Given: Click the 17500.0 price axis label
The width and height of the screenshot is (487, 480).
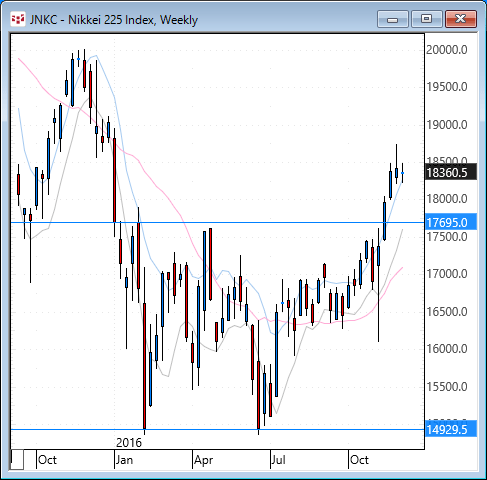Looking at the screenshot, I should coord(447,237).
